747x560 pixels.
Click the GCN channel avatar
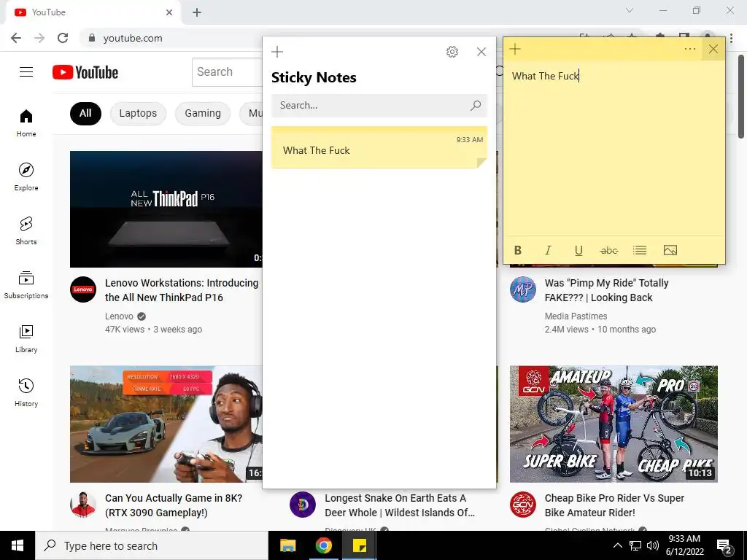pyautogui.click(x=523, y=505)
